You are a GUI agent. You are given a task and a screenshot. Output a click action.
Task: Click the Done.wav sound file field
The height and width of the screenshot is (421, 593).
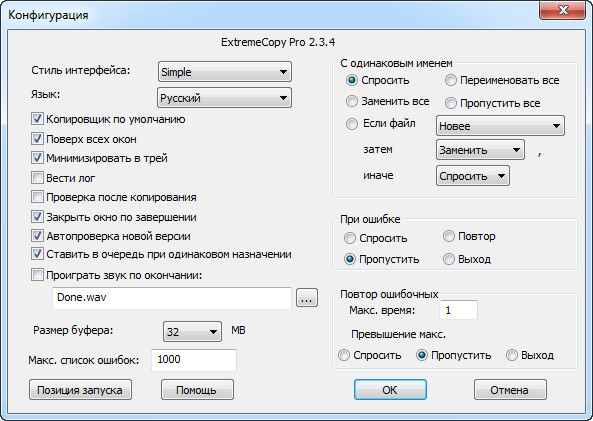[172, 298]
